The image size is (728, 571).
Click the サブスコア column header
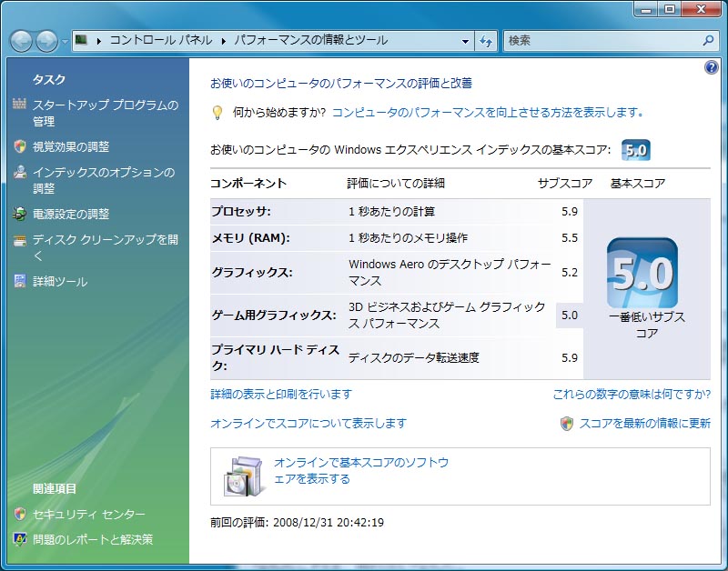coord(565,184)
